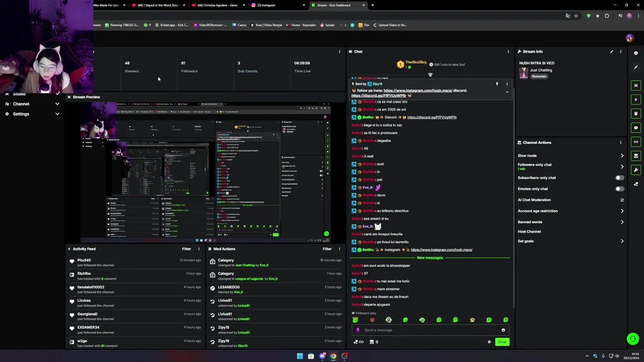
Task: Click the purple microphone icon in message box
Action: [x=358, y=330]
